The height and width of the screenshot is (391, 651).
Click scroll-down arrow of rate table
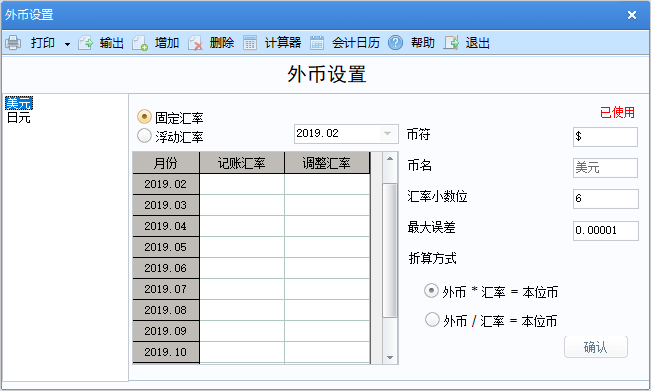[389, 357]
